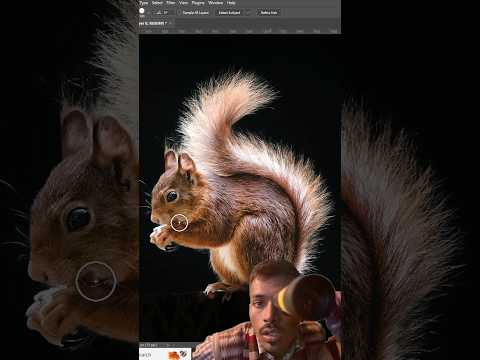Click the taskbar search box

(x=165, y=354)
